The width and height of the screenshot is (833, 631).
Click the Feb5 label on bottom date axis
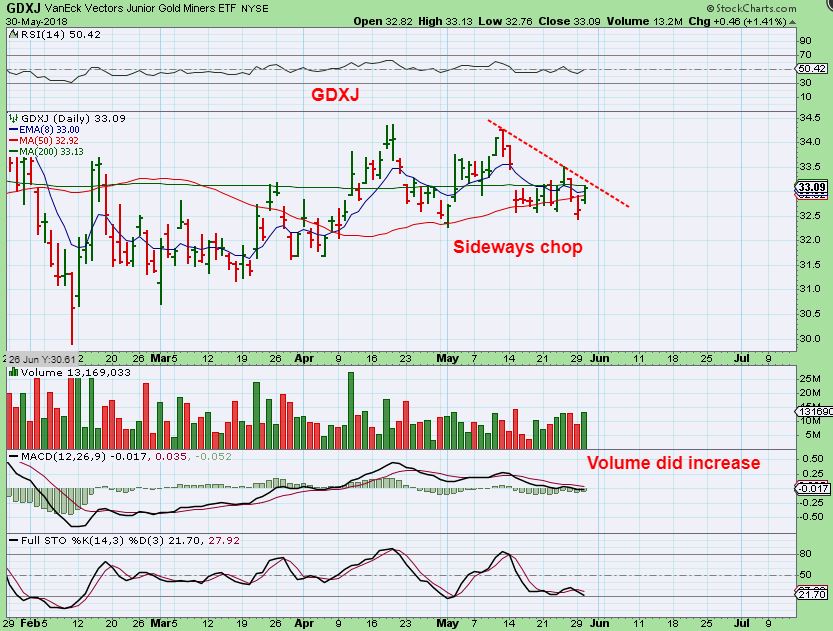pyautogui.click(x=33, y=623)
